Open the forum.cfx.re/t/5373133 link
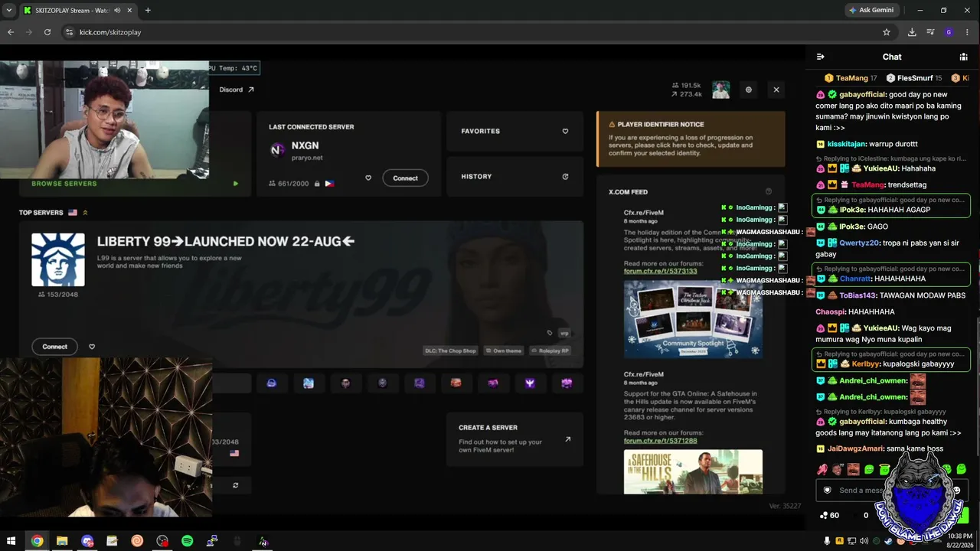The image size is (980, 551). (660, 271)
